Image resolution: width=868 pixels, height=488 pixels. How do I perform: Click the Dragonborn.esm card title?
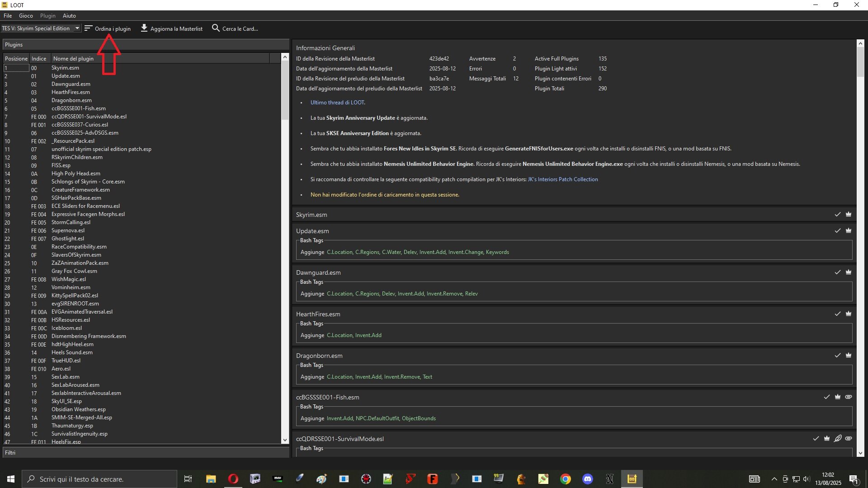pos(319,356)
